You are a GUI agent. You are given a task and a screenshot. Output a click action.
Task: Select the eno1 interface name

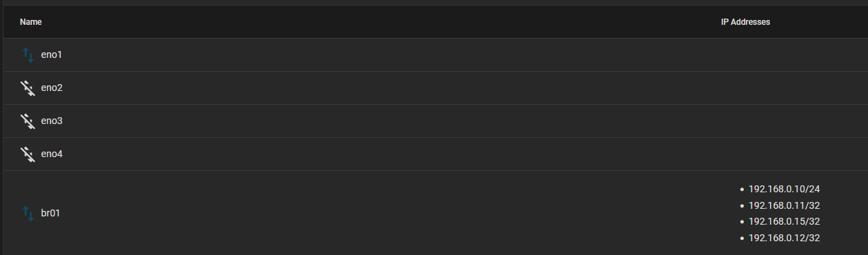click(51, 54)
